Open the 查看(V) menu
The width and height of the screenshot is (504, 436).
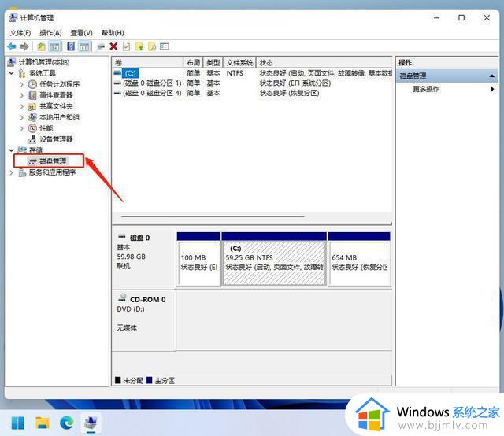point(81,33)
